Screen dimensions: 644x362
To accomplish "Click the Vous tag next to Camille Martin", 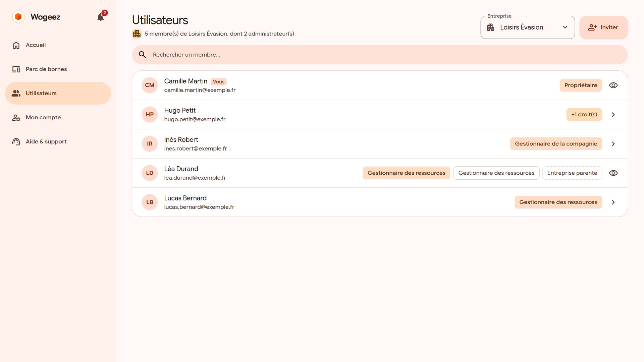I will (x=218, y=82).
